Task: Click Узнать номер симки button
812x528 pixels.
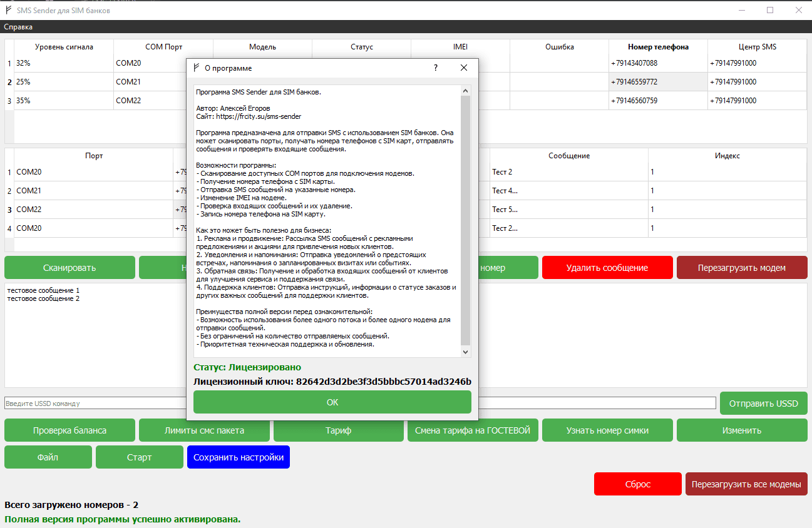Action: tap(607, 430)
